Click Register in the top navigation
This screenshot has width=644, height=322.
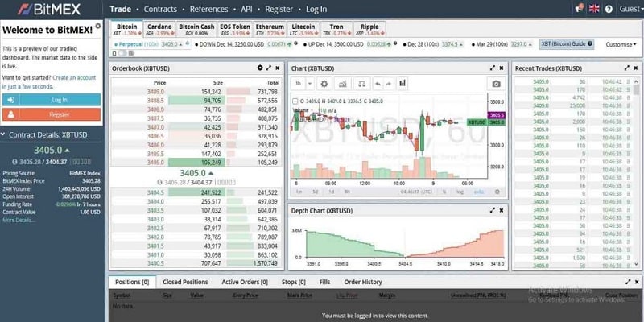[279, 9]
